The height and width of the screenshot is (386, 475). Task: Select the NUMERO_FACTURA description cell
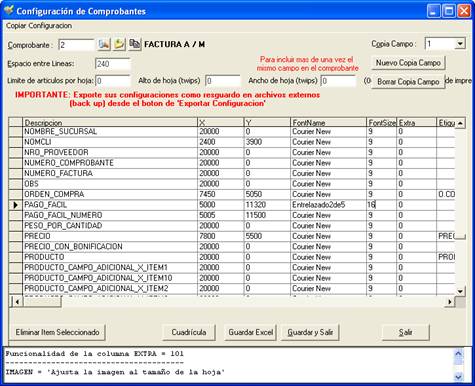110,173
